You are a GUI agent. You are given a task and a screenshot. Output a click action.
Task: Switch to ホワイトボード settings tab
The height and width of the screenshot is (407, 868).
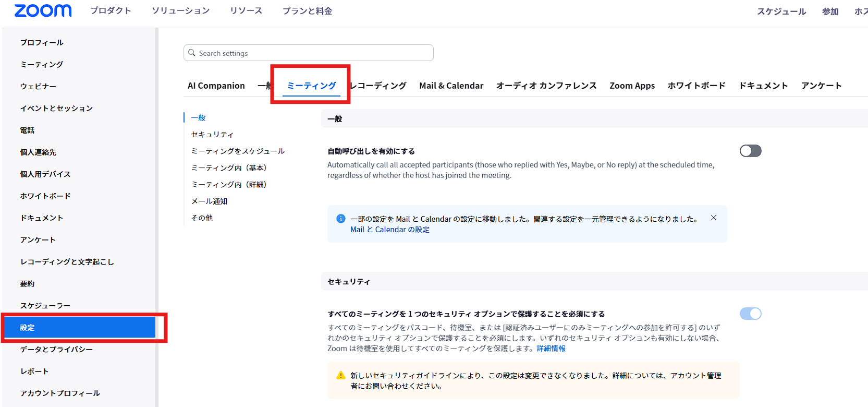(x=696, y=86)
